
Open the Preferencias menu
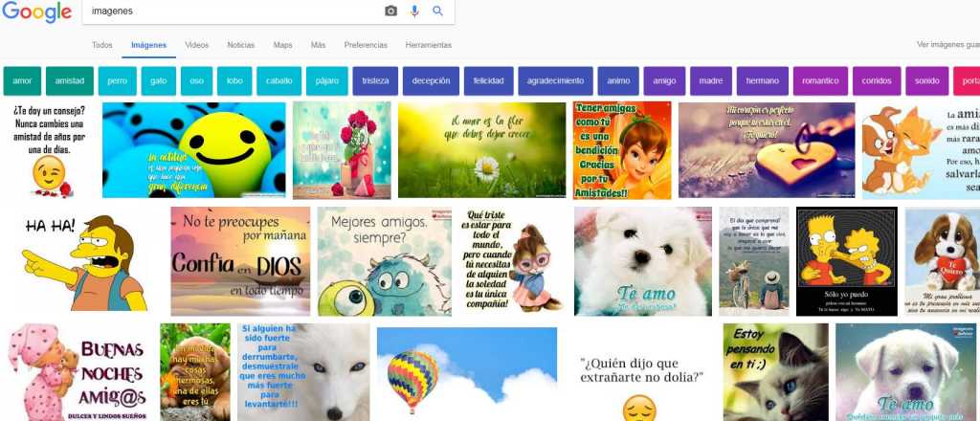[366, 45]
